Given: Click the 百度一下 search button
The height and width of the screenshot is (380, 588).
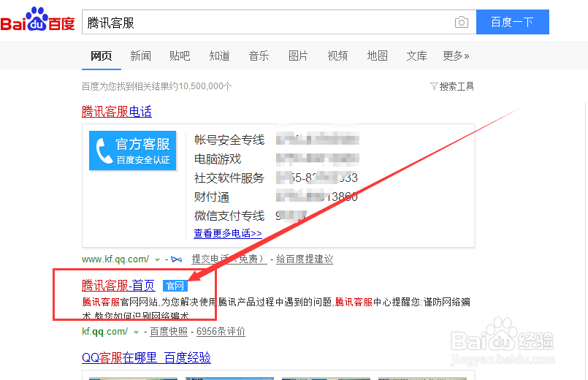Looking at the screenshot, I should (x=513, y=22).
